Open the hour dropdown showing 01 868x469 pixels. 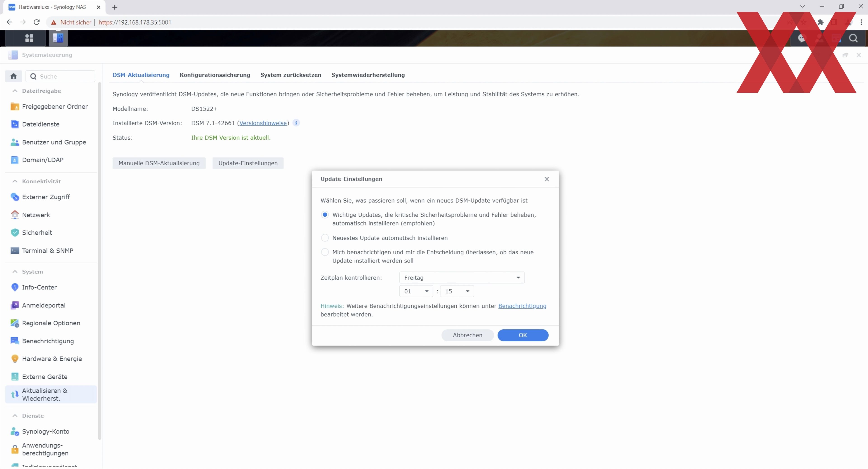coord(416,291)
